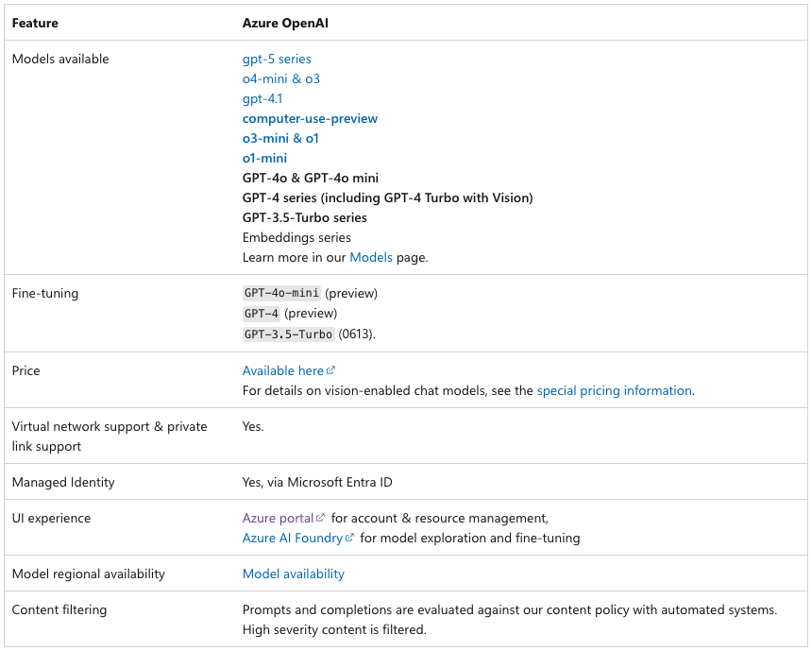Open the special pricing information link
This screenshot has width=812, height=651.
[614, 390]
